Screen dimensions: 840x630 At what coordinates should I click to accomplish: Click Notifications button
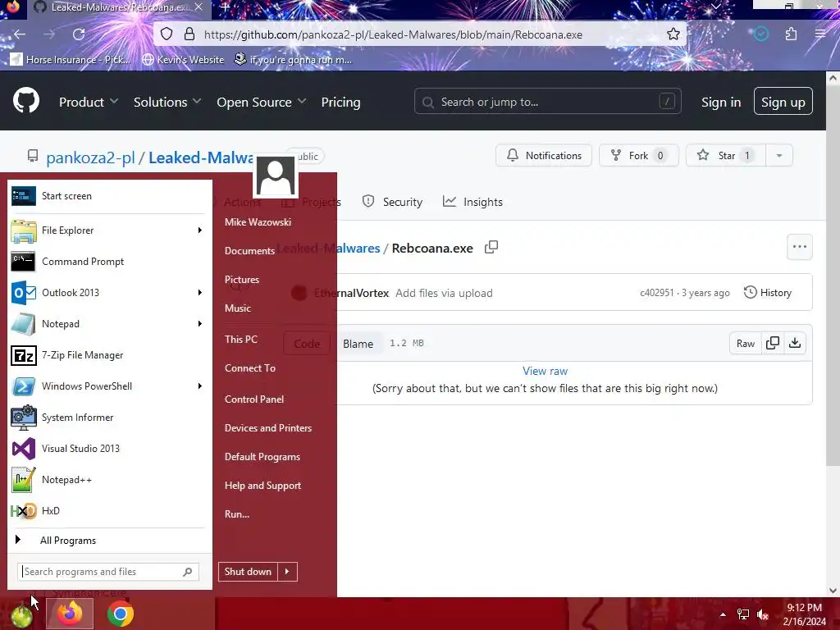pyautogui.click(x=544, y=155)
